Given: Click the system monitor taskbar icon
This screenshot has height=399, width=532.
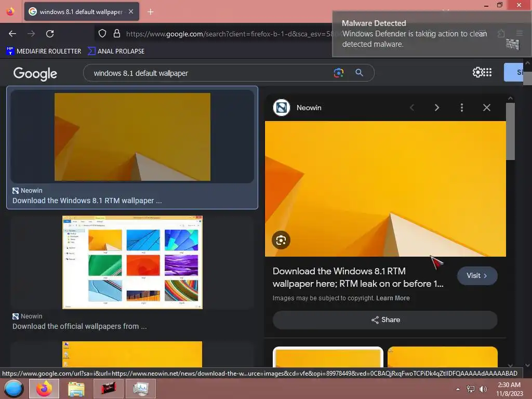Looking at the screenshot, I should click(141, 389).
